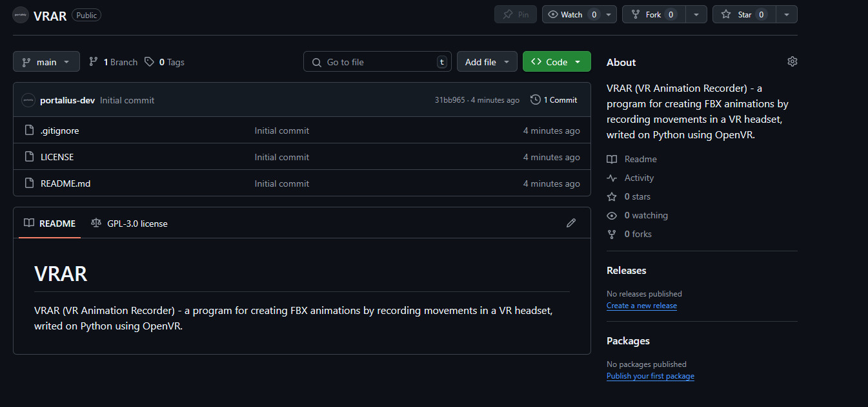Click the repository owner avatar beside VRAR
Image resolution: width=868 pixels, height=407 pixels.
tap(21, 15)
